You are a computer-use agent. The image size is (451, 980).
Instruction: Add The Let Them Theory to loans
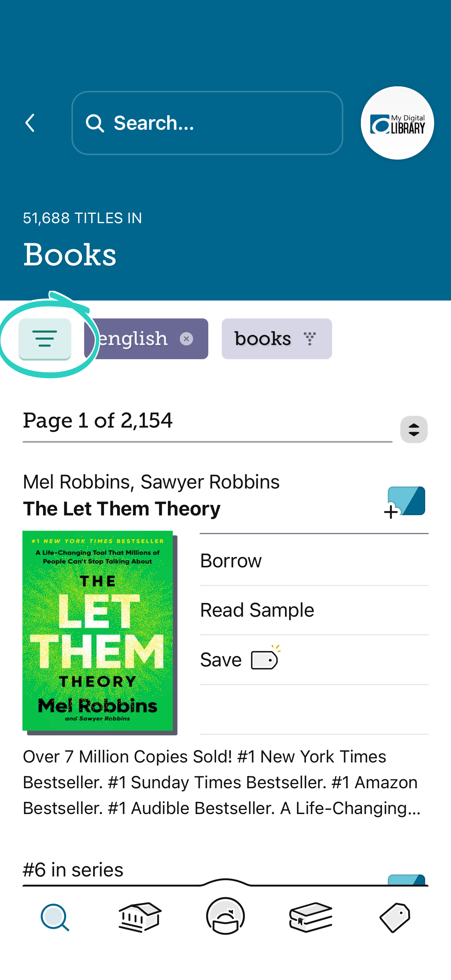(x=405, y=502)
